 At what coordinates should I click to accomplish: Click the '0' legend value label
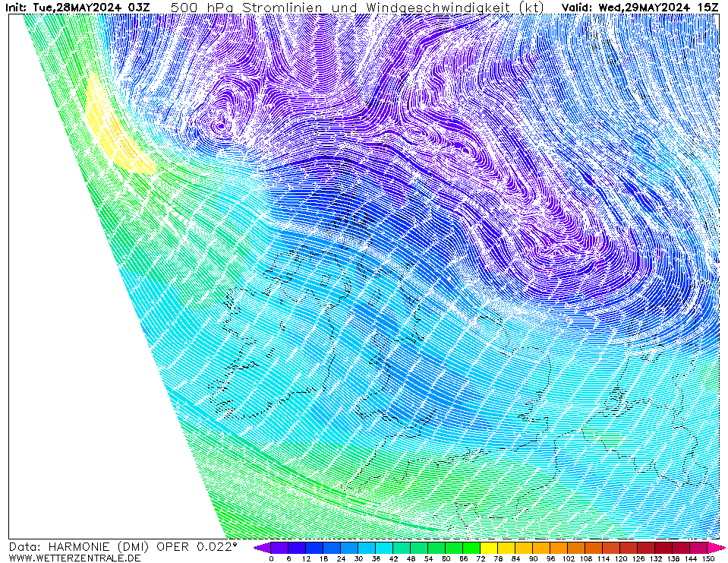271,558
